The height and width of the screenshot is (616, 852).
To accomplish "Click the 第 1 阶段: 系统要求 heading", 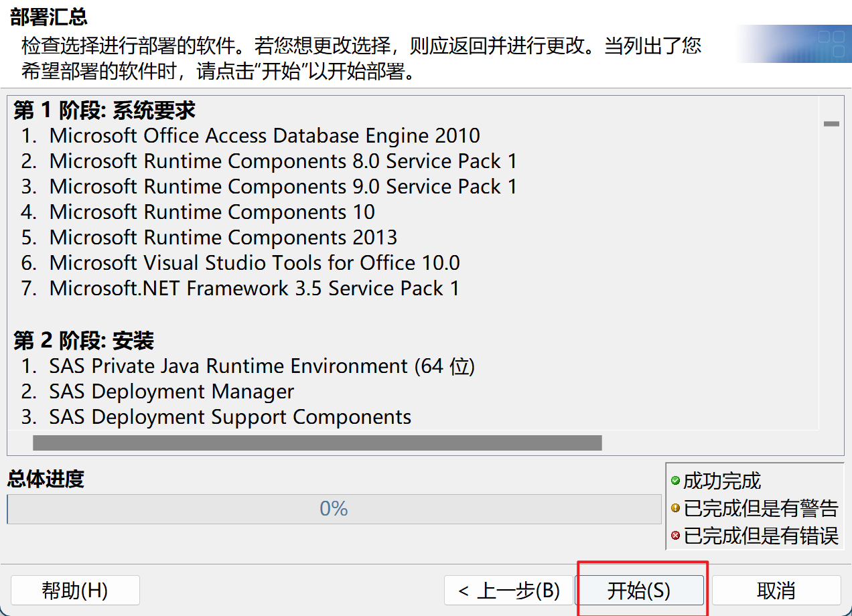I will click(x=104, y=110).
